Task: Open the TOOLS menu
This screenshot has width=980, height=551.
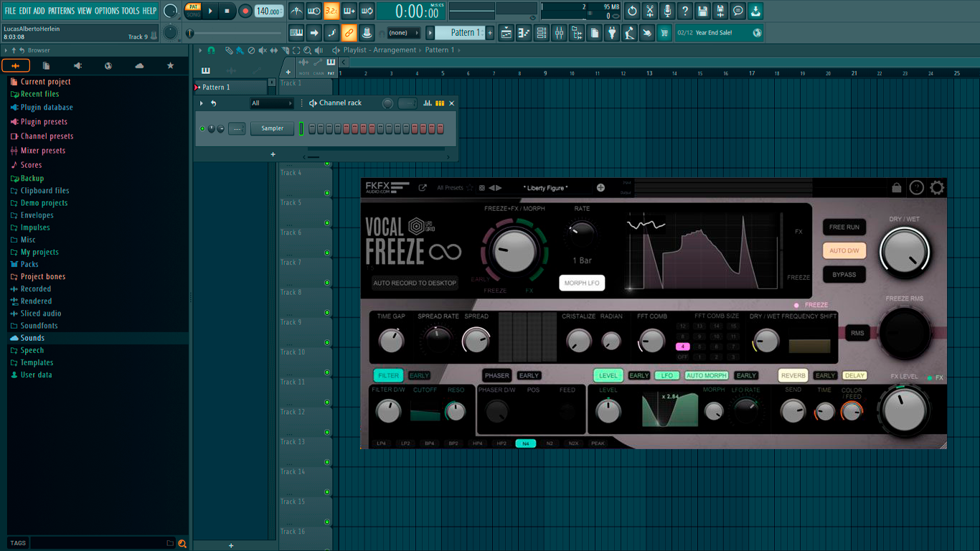Action: coord(131,11)
